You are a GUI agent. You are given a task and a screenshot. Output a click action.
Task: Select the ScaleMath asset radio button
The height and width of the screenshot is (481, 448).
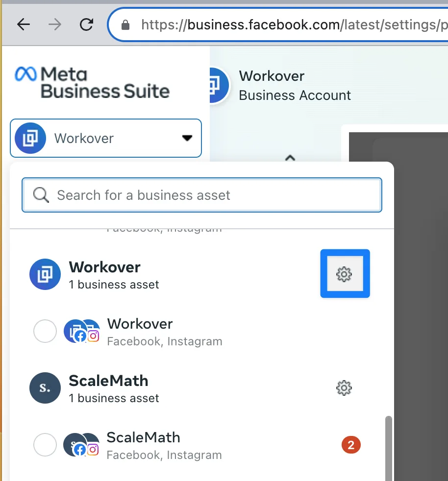coord(45,445)
